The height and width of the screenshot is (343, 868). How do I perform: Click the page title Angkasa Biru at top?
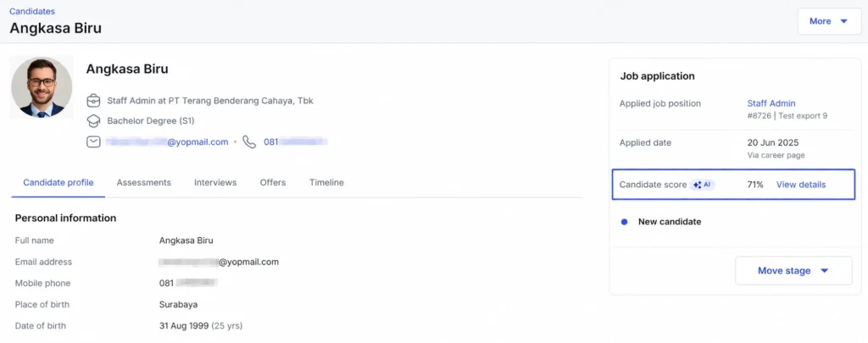point(55,28)
